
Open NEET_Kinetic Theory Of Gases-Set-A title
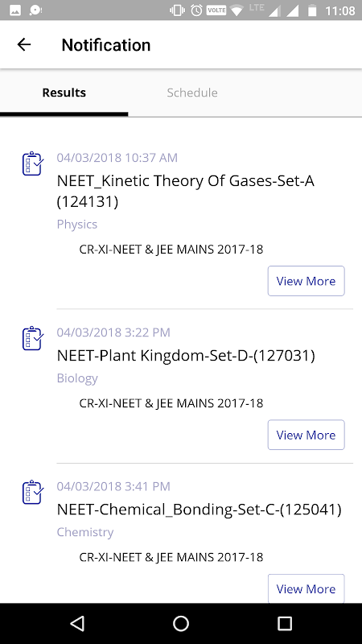[x=186, y=191]
